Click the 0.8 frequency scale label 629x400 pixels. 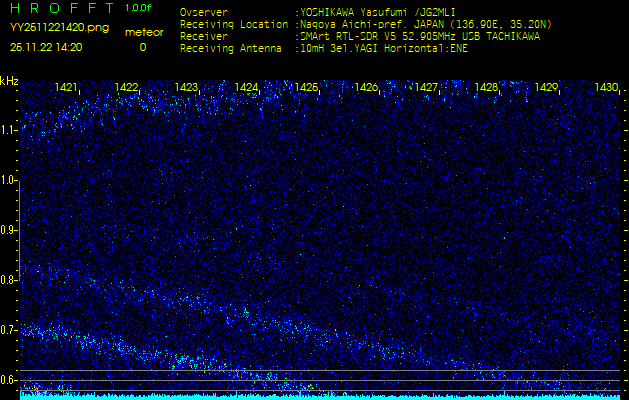(x=9, y=280)
